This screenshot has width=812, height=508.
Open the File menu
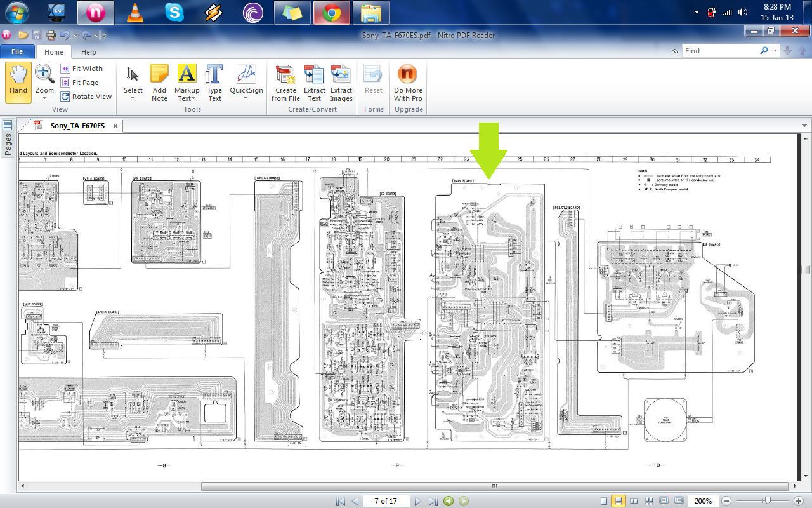[17, 52]
